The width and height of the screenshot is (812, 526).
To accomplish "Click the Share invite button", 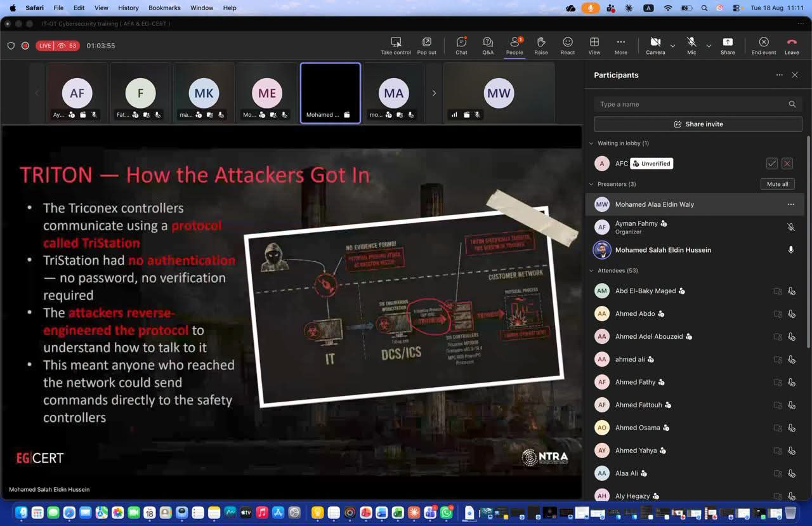I will [698, 124].
